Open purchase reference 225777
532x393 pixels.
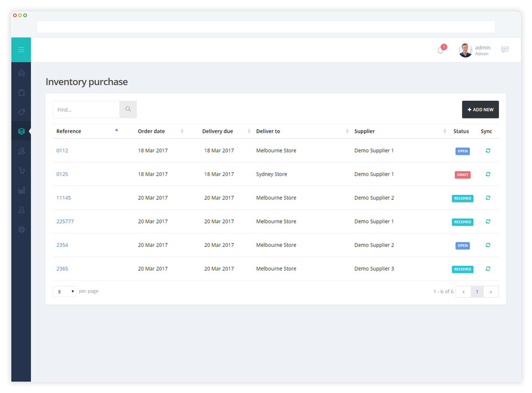point(65,221)
